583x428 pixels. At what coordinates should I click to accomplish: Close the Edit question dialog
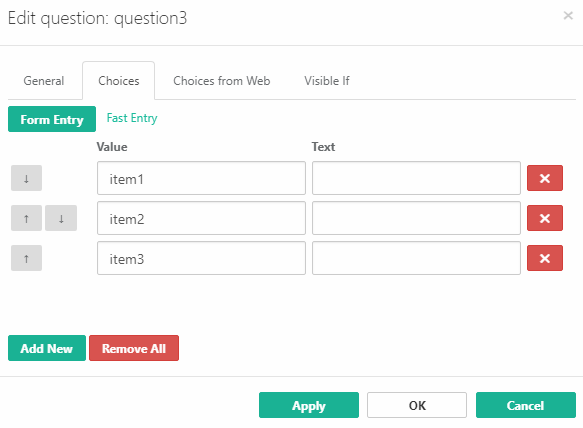(568, 16)
